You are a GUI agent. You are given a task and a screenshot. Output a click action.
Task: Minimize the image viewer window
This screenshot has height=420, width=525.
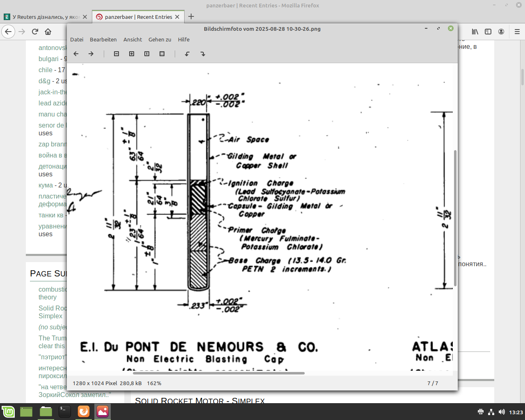click(x=426, y=28)
